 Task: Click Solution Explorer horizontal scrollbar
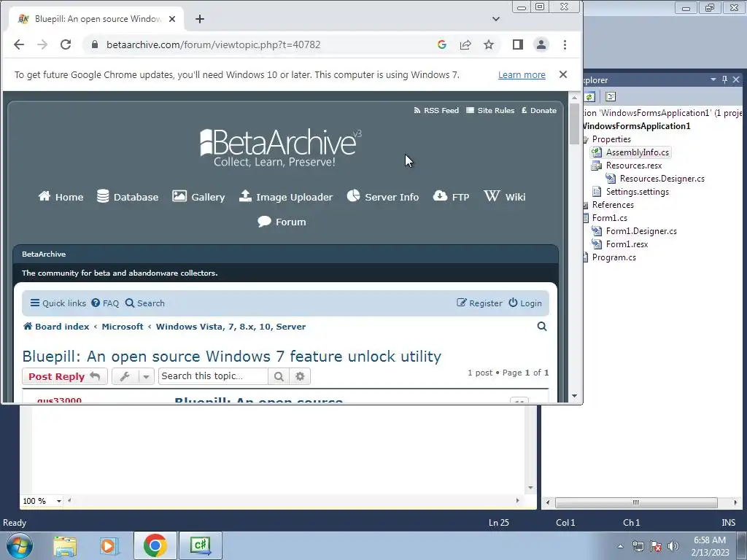pos(636,502)
